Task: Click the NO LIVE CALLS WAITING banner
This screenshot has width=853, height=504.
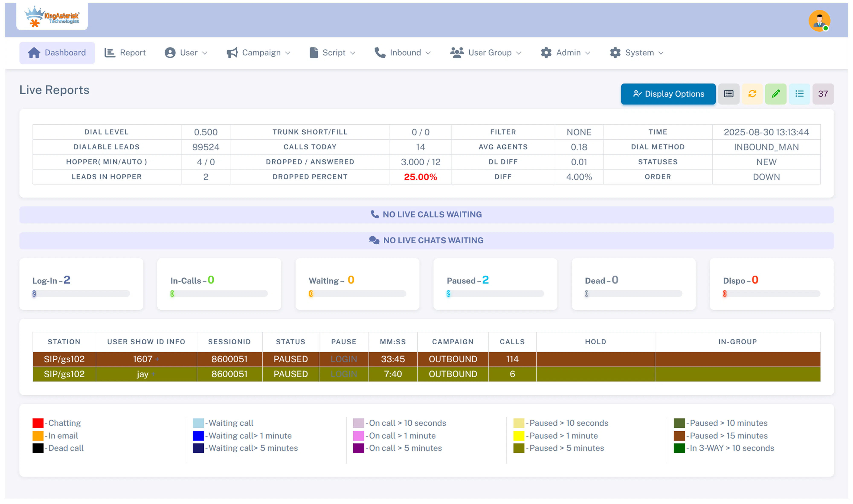Action: tap(426, 215)
